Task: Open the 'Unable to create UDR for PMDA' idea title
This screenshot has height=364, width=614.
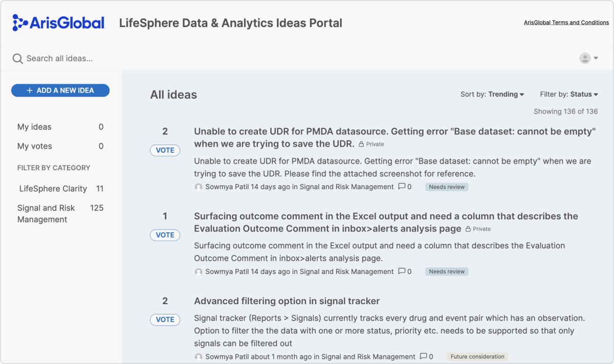Action: [395, 138]
